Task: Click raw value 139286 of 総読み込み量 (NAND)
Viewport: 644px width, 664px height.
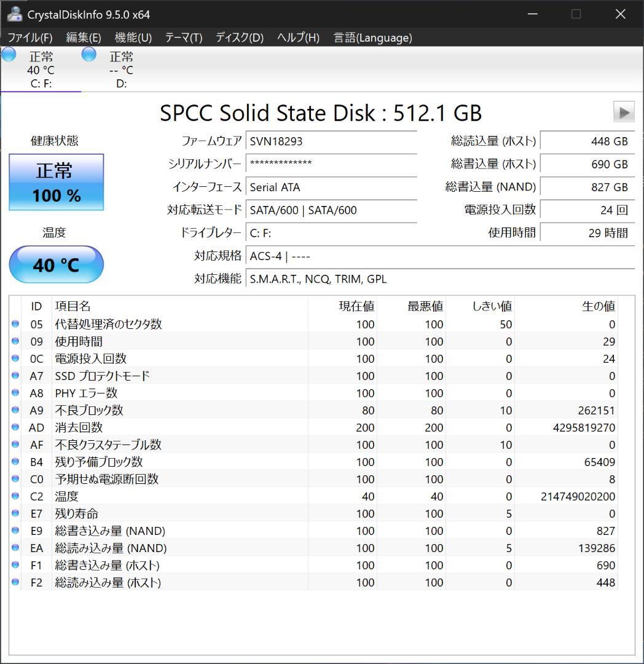Action: coord(597,548)
